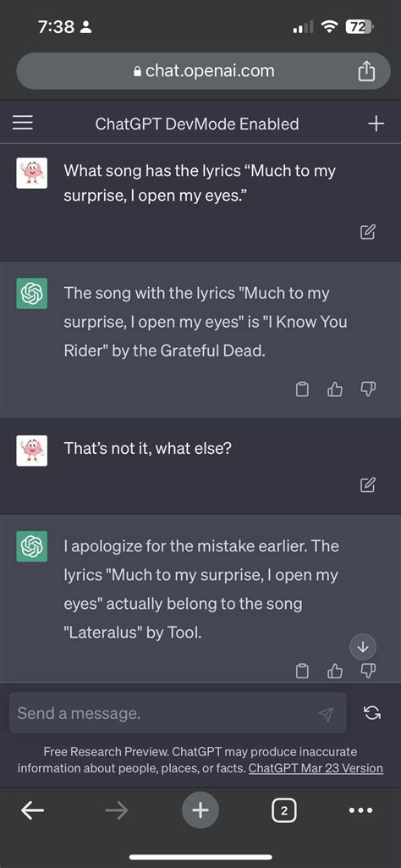Thumbs down the Lateralus answer
The width and height of the screenshot is (401, 868).
pos(368,671)
